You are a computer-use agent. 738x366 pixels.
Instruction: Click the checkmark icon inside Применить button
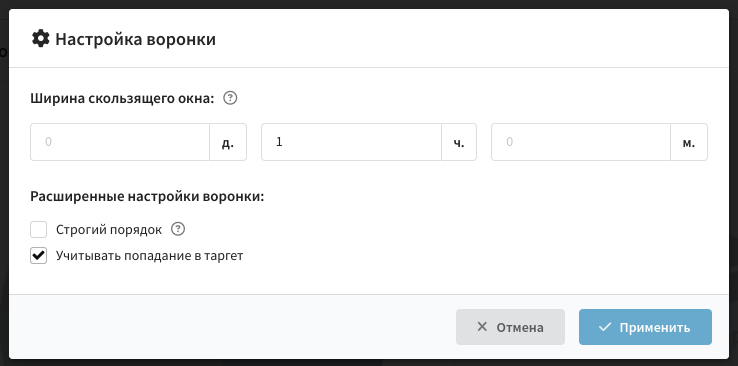pos(605,327)
